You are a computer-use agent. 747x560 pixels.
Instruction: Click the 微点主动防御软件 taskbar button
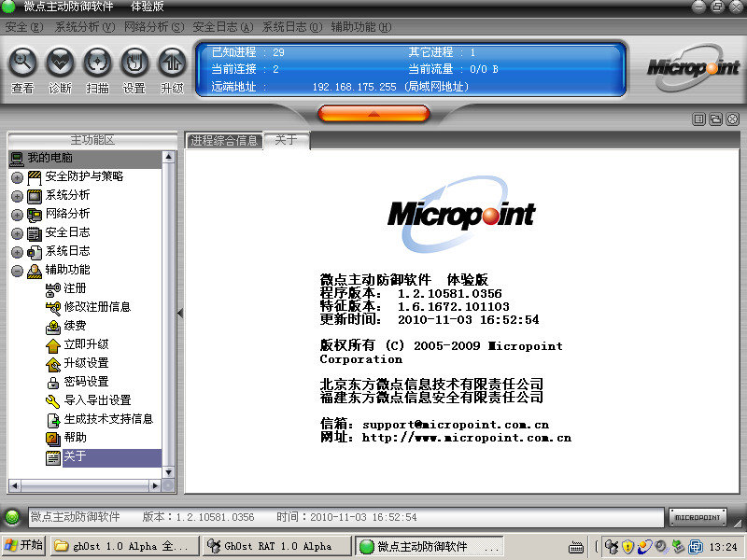430,546
